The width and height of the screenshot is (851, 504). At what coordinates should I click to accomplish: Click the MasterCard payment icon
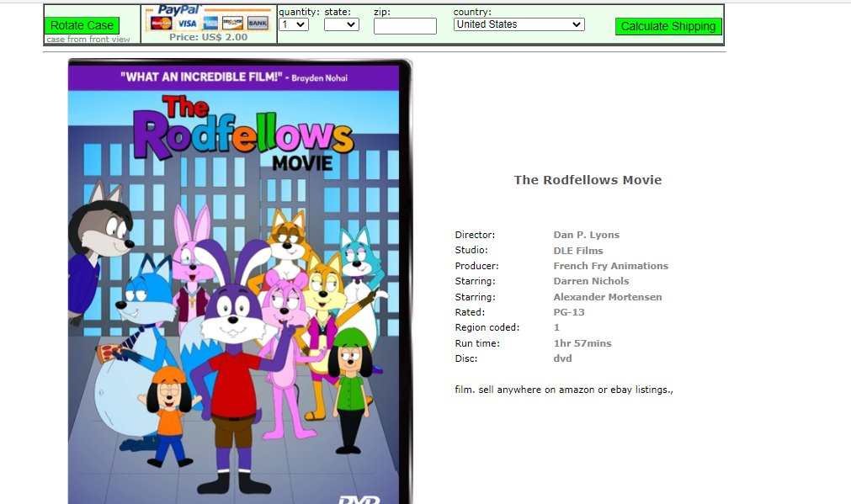pos(161,23)
